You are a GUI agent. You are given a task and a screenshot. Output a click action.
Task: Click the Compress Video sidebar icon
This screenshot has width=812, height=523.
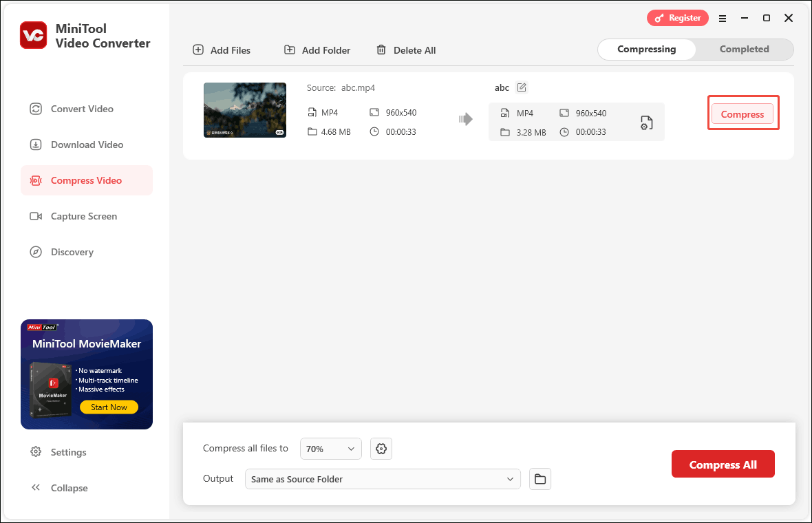click(36, 180)
